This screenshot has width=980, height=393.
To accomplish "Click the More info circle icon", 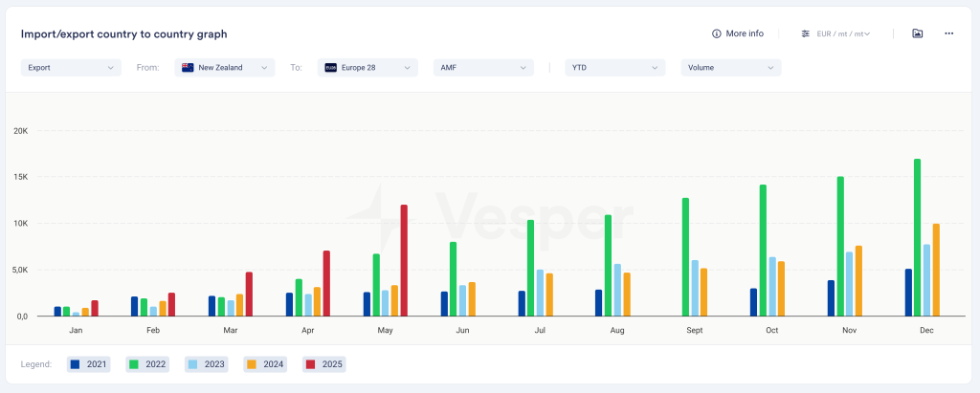I will [717, 33].
